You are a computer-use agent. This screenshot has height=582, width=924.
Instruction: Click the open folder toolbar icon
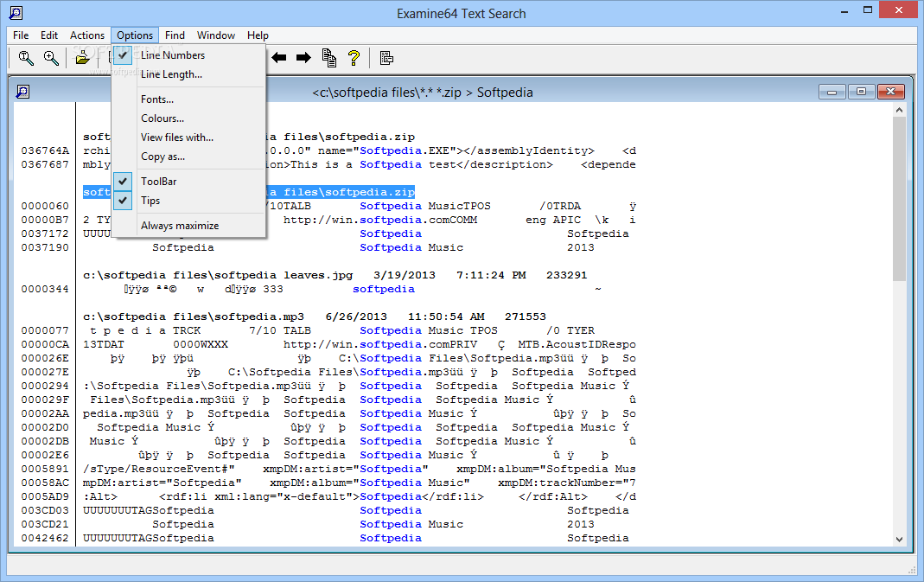click(82, 58)
